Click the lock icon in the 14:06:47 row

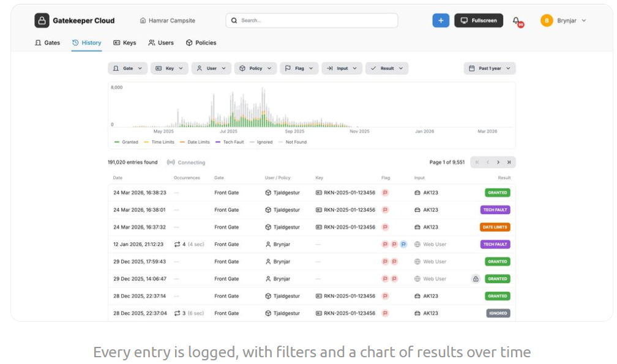(x=476, y=279)
